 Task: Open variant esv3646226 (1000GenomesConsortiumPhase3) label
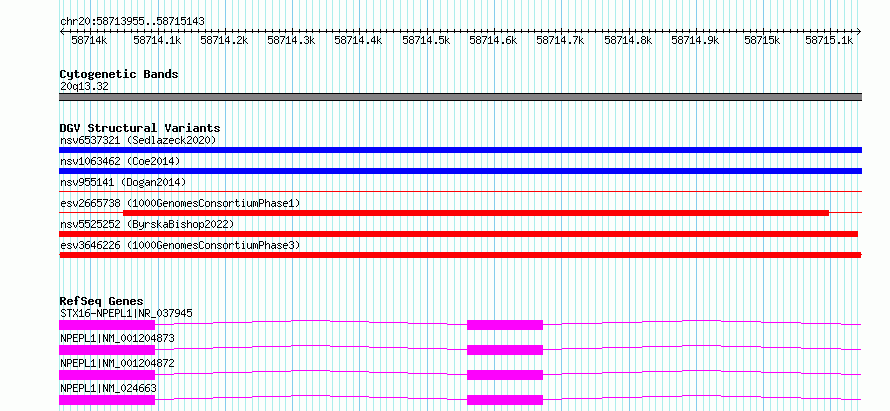pyautogui.click(x=180, y=245)
